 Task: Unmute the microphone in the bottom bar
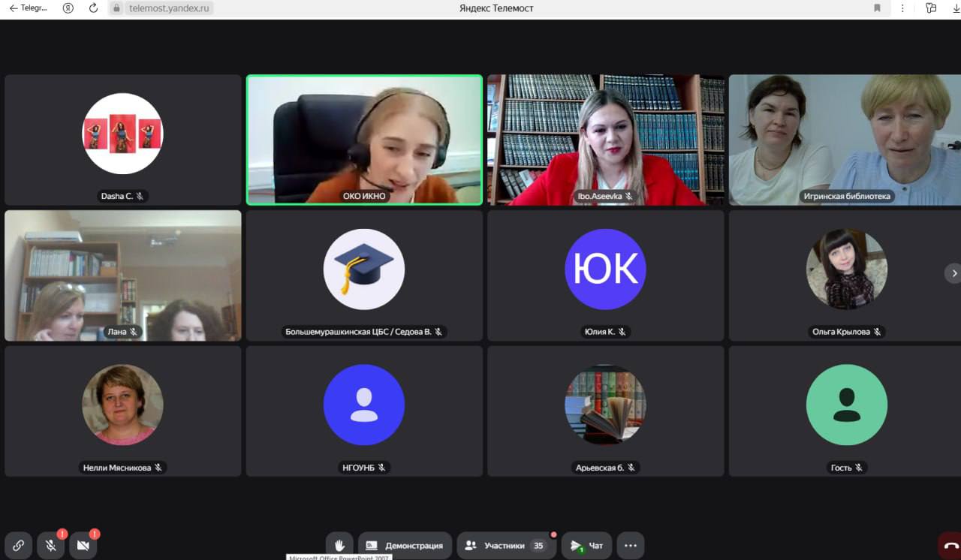51,546
